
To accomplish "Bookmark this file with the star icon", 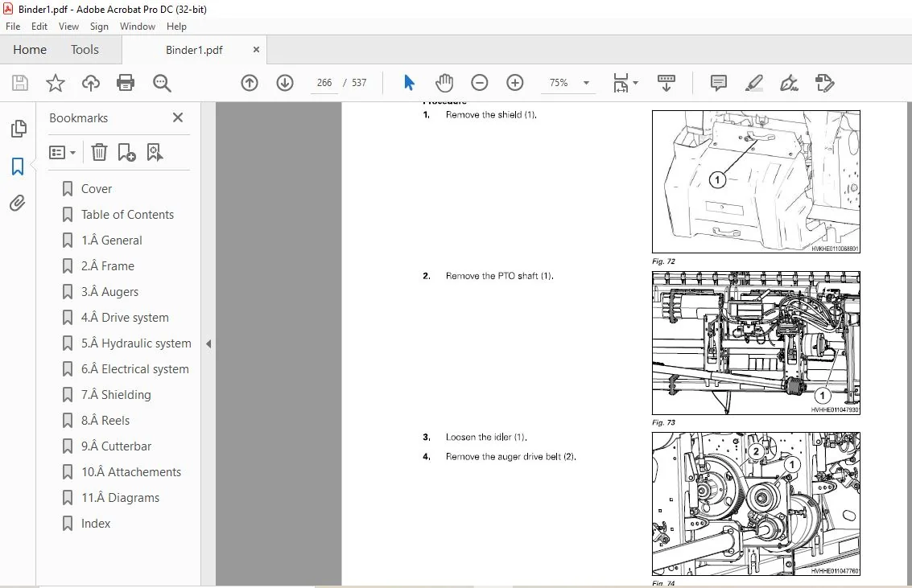I will click(x=56, y=83).
